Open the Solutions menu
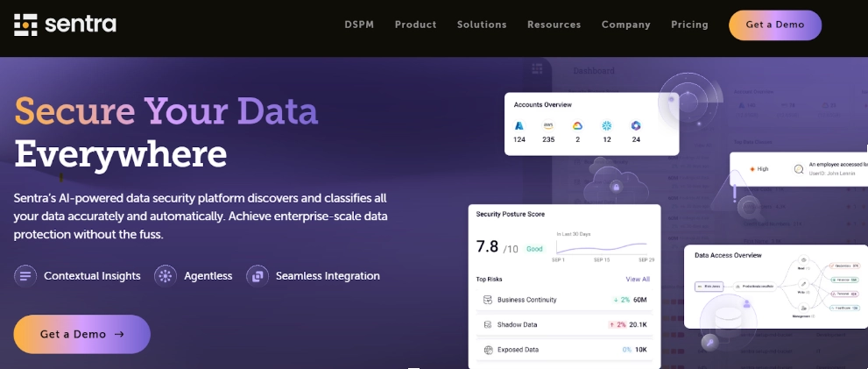The image size is (868, 369). (482, 25)
